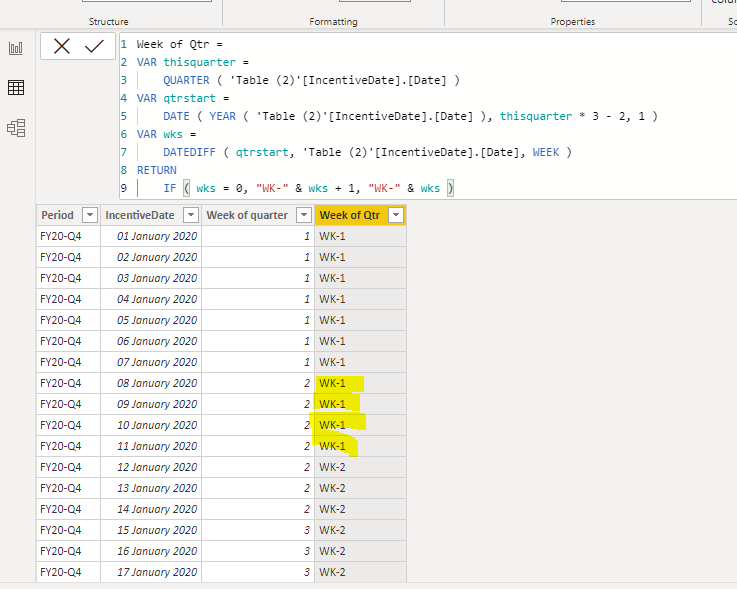
Task: Select the 05 January 2020 cell
Action: [151, 320]
